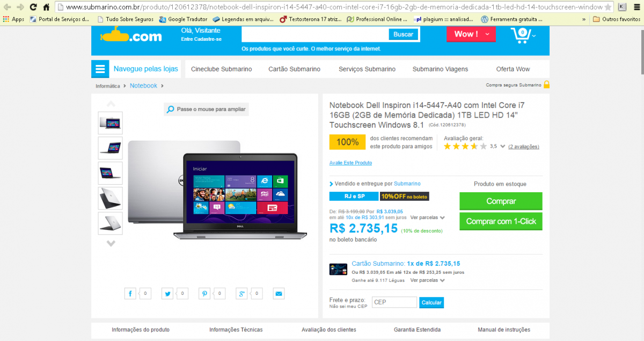This screenshot has height=341, width=644.
Task: Click the Calcular shipping button
Action: (x=431, y=302)
